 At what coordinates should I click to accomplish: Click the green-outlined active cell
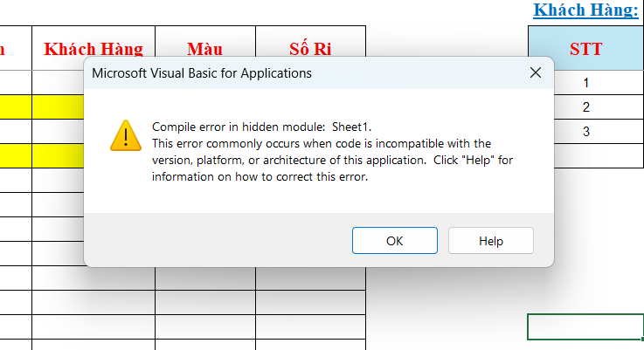[585, 327]
